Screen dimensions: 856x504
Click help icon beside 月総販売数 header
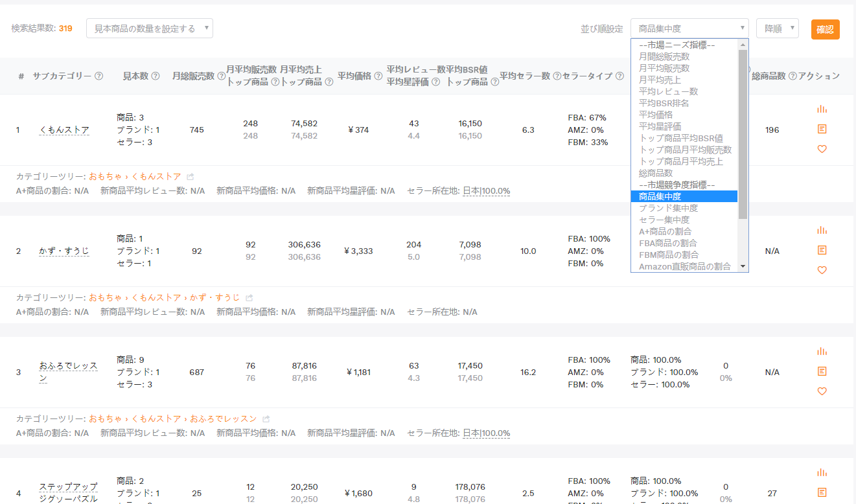pyautogui.click(x=222, y=76)
